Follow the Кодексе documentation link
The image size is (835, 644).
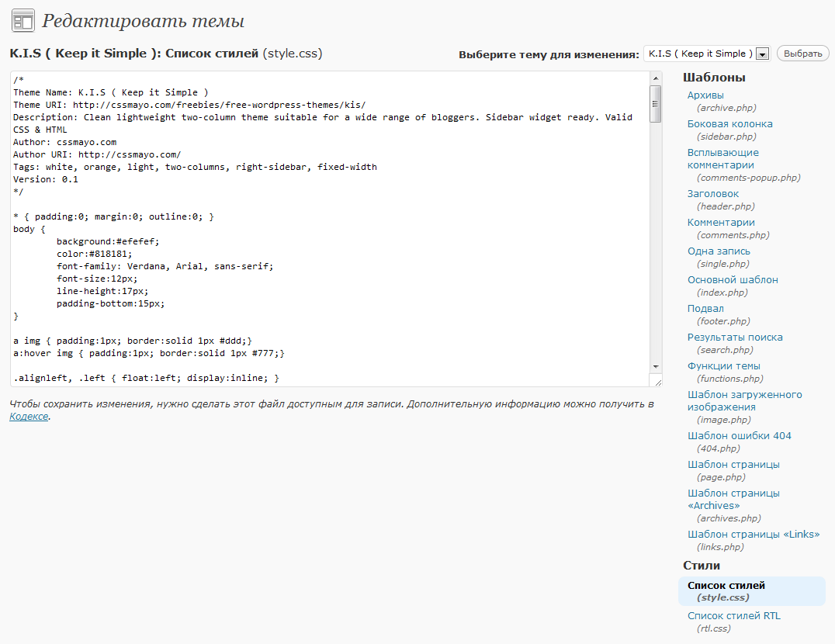[29, 417]
